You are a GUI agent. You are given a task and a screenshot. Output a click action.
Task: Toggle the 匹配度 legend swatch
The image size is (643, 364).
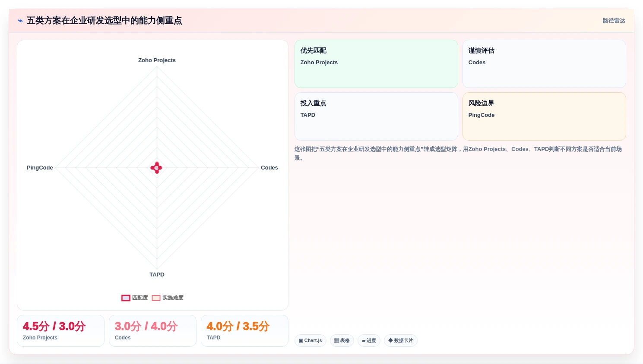(126, 298)
